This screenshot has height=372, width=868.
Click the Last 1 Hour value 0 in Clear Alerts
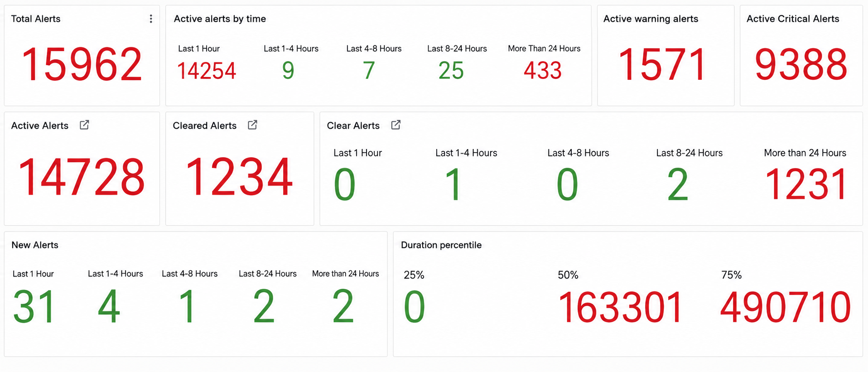(x=345, y=185)
